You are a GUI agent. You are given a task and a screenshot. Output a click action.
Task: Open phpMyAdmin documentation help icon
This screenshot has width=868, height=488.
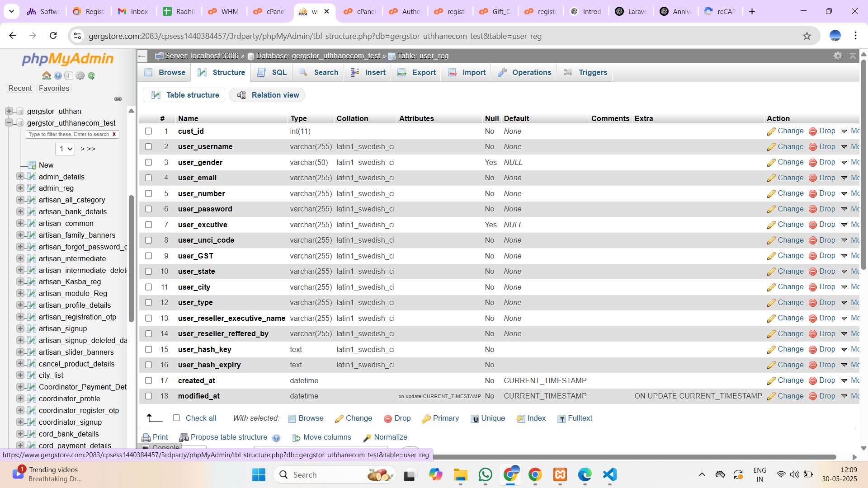[58, 75]
